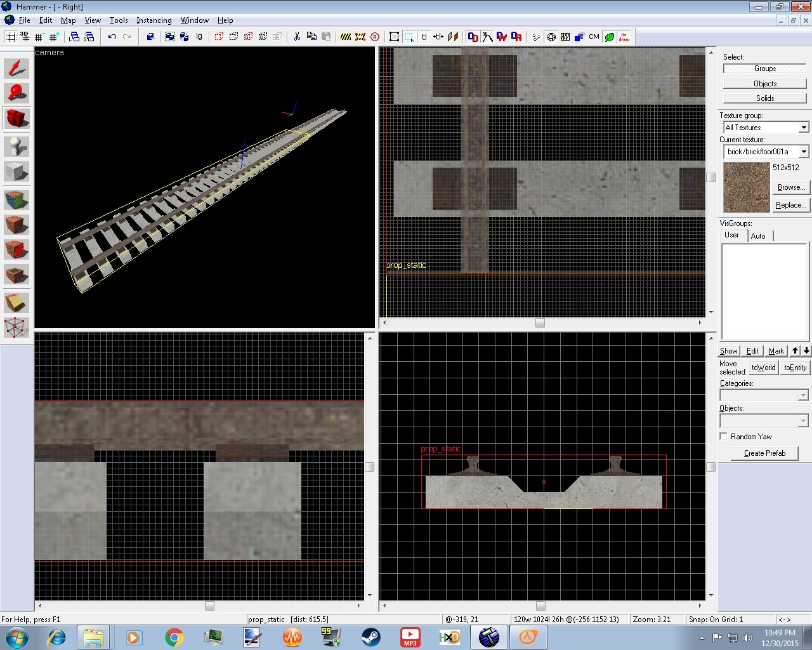Screen dimensions: 812x650
Task: Select the Block creation tool
Action: click(x=16, y=171)
